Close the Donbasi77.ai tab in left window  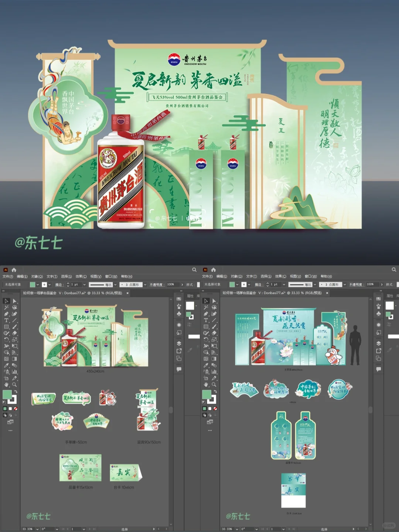pos(127,293)
